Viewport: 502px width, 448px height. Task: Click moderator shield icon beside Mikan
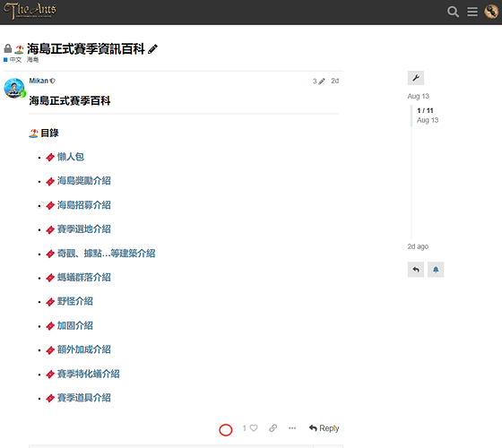point(53,81)
